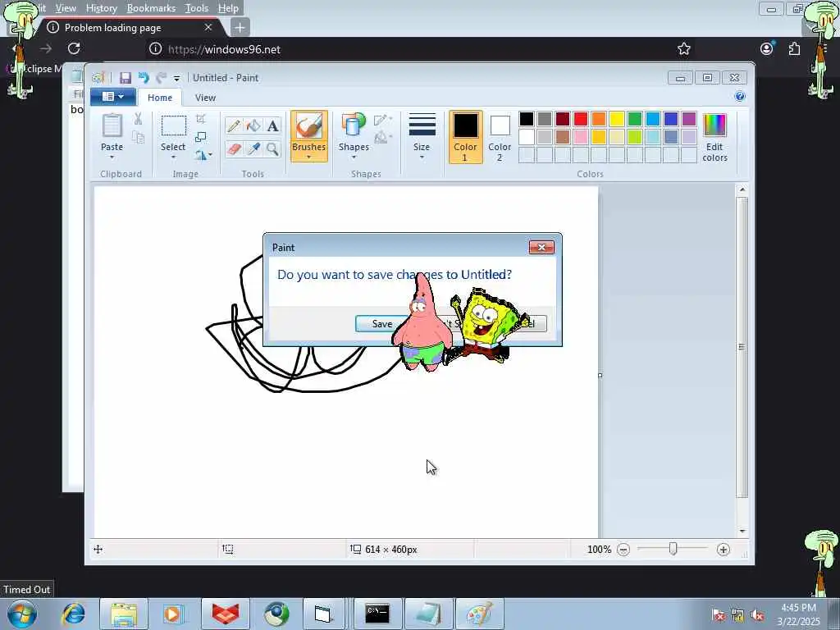
Task: Expand the Paste dropdown arrow
Action: (x=112, y=157)
